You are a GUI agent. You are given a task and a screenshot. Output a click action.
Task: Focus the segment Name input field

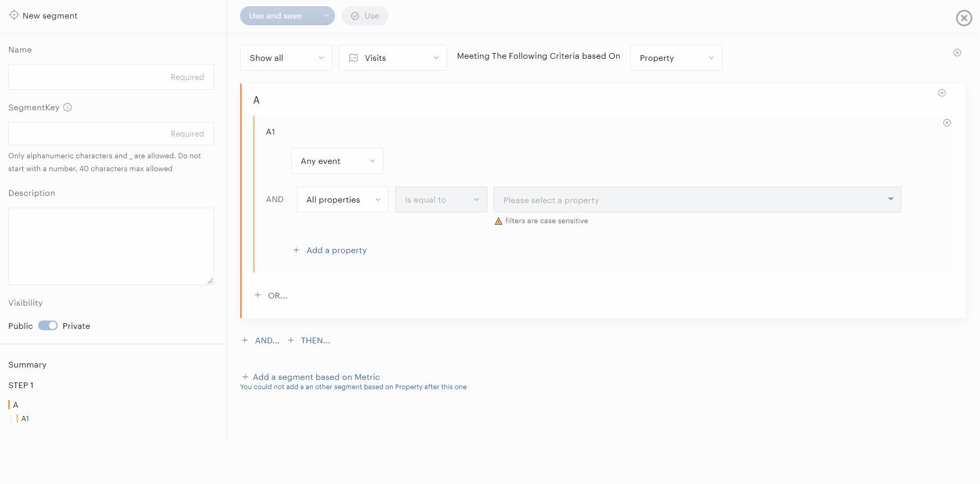point(111,77)
